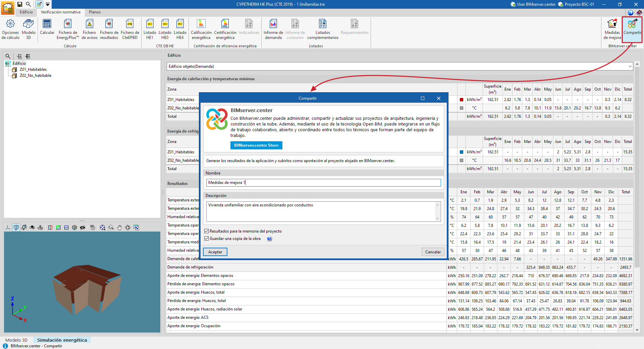Click the Nombre text field
644x349 pixels.
pyautogui.click(x=323, y=183)
